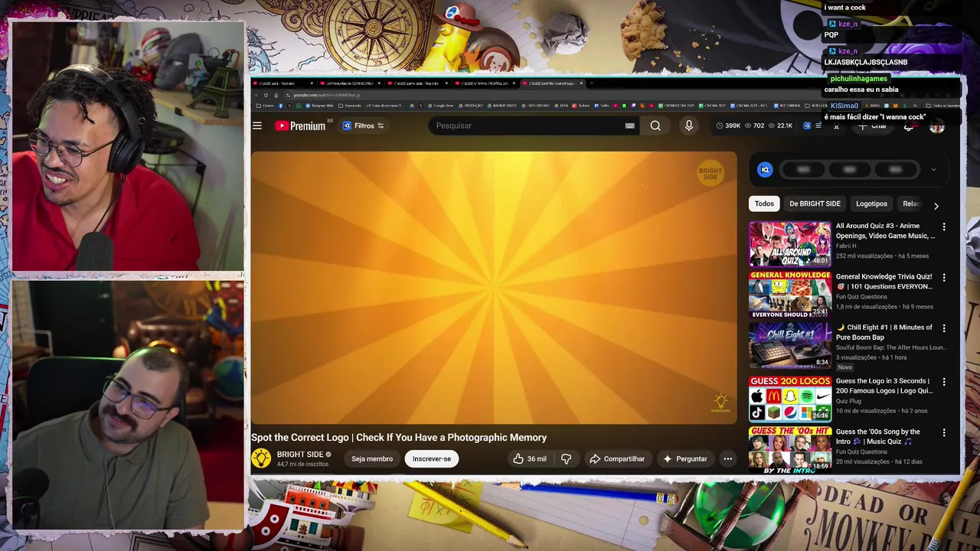Click the Inscrever-se subscribe button
980x551 pixels.
(432, 458)
